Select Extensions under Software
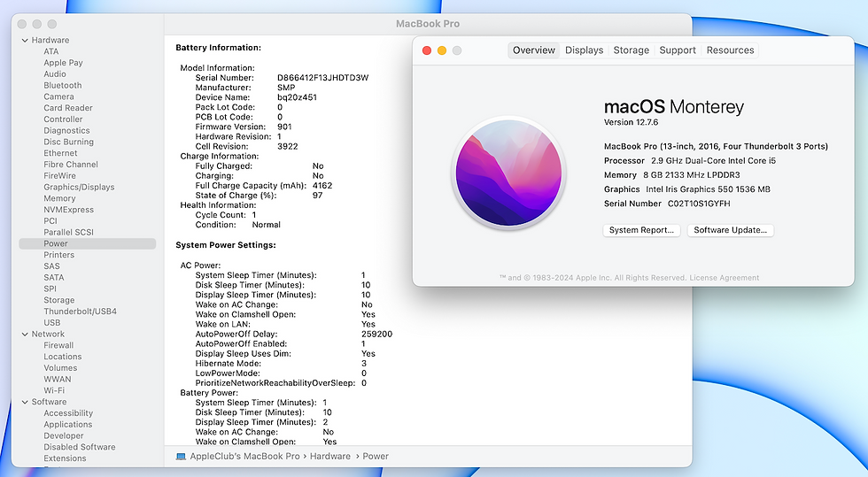868x477 pixels. 65,458
